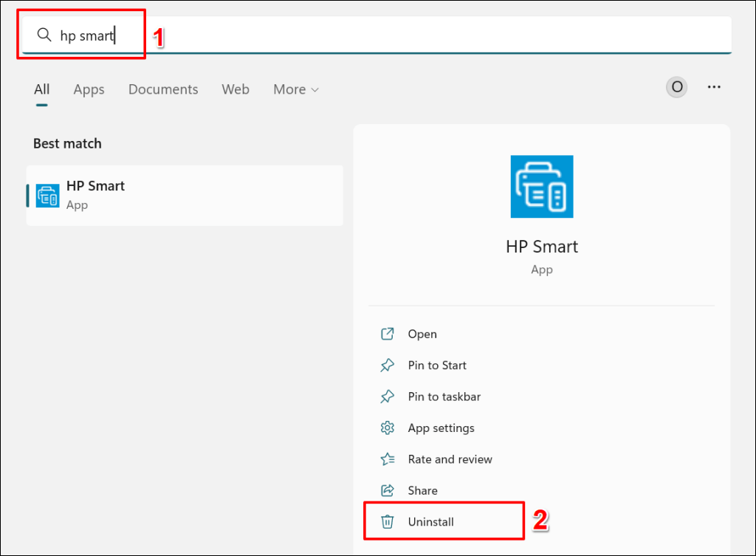Open the user account 'O' avatar
The height and width of the screenshot is (556, 756).
click(676, 87)
